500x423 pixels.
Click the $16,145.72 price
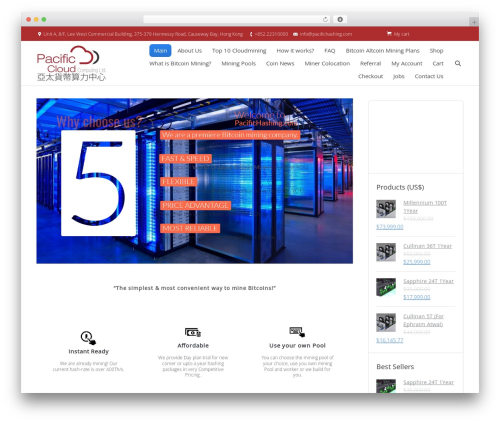coord(390,340)
